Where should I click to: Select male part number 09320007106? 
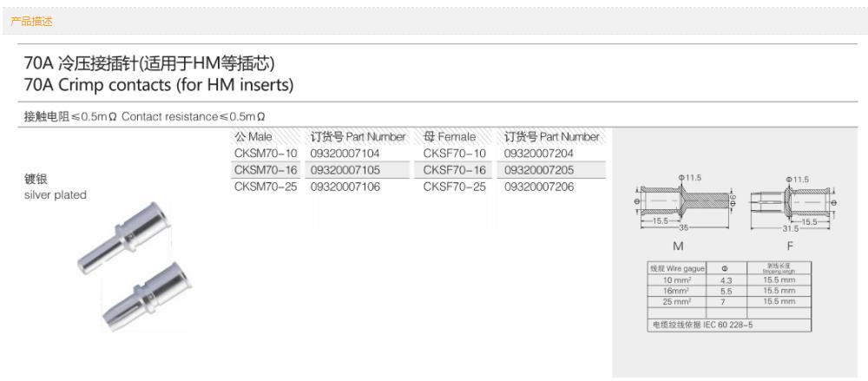coord(345,187)
